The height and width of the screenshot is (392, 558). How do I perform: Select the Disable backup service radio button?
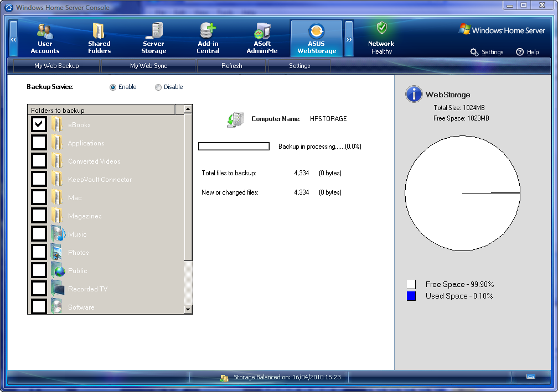click(x=158, y=87)
